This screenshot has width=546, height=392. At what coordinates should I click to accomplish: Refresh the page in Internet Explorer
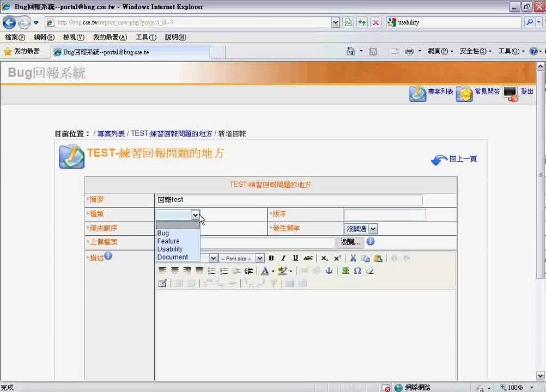pos(362,23)
